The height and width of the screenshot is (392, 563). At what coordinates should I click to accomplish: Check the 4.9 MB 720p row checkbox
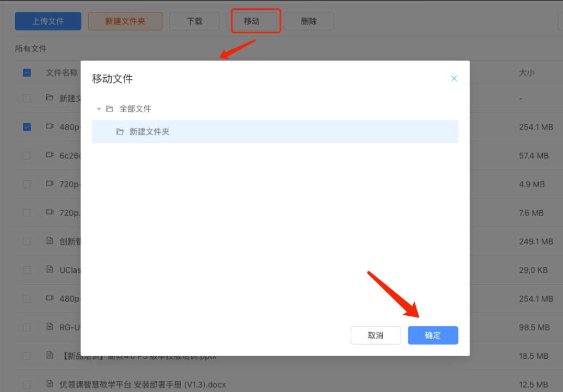[x=27, y=184]
